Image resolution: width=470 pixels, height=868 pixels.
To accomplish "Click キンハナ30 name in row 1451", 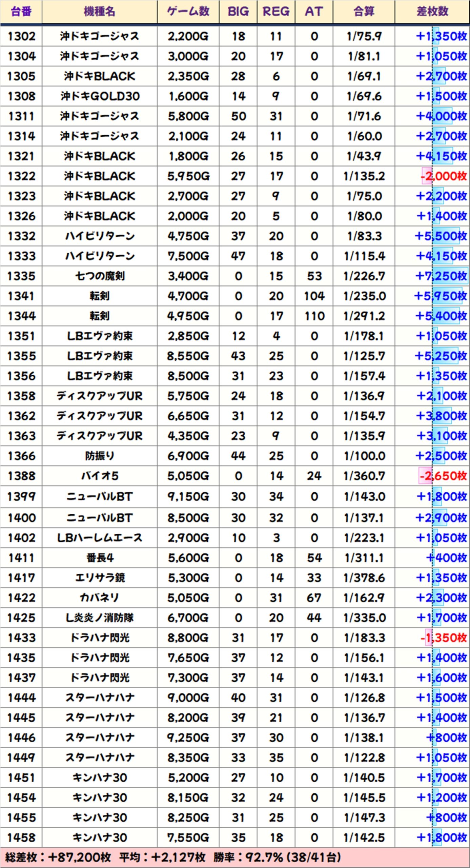I will pyautogui.click(x=100, y=778).
